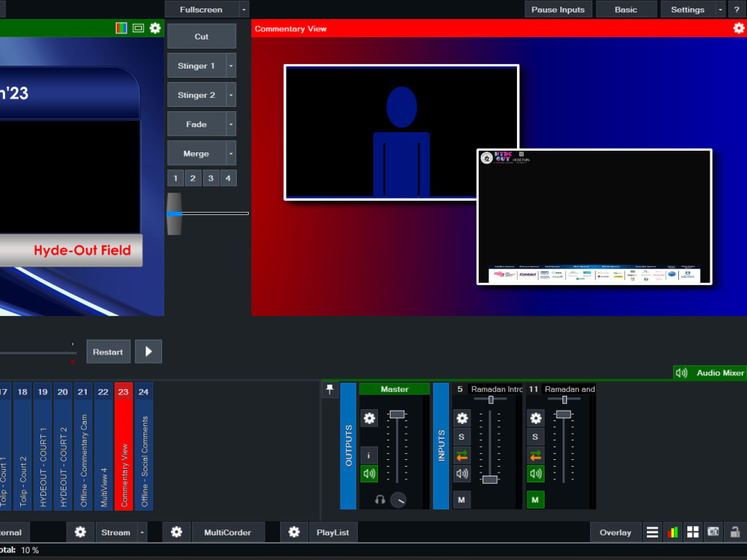Click the Master volume fader

pos(397,414)
